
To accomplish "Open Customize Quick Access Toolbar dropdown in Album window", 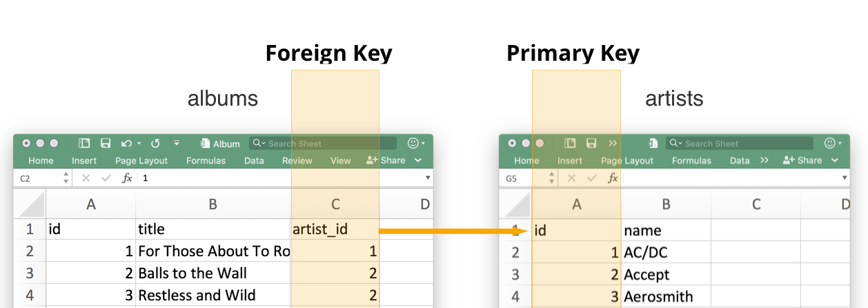I will (x=177, y=144).
